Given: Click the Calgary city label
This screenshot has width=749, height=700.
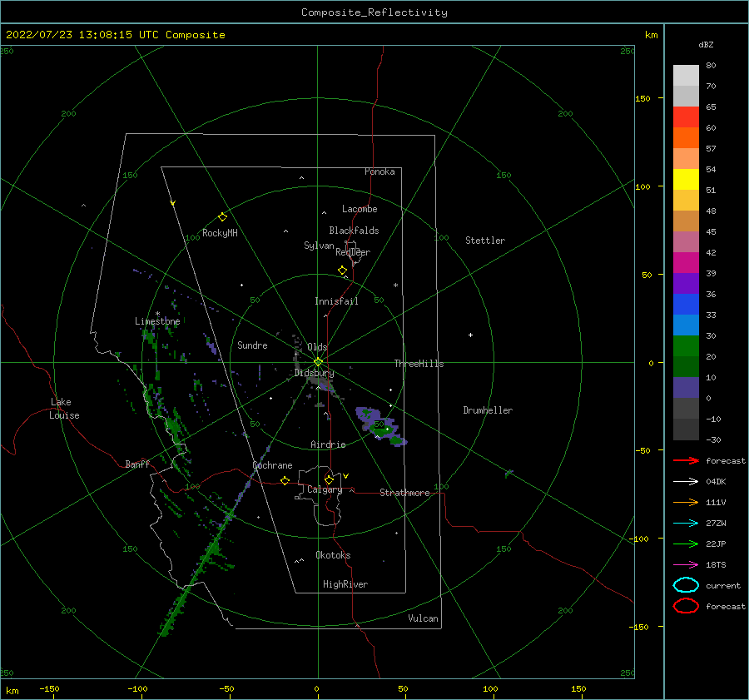Looking at the screenshot, I should [x=325, y=489].
